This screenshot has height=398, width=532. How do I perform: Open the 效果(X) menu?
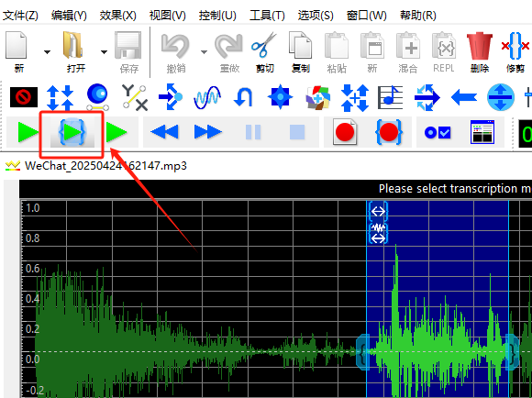118,16
